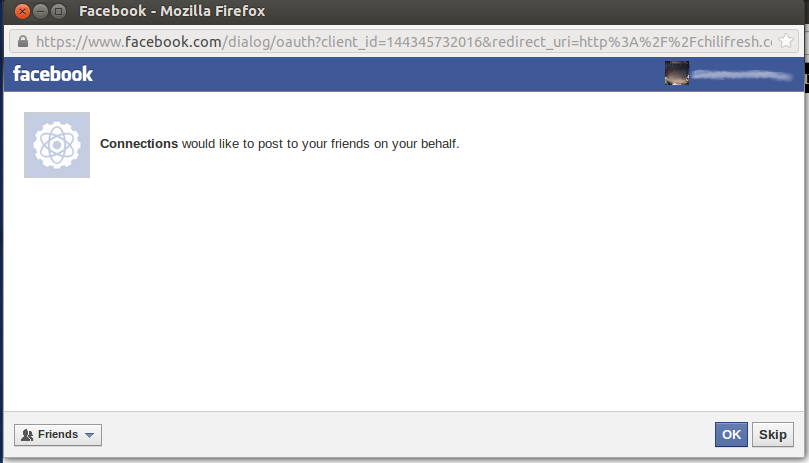Click the Facebook - Mozilla Firefox title bar
This screenshot has width=809, height=463.
click(400, 13)
